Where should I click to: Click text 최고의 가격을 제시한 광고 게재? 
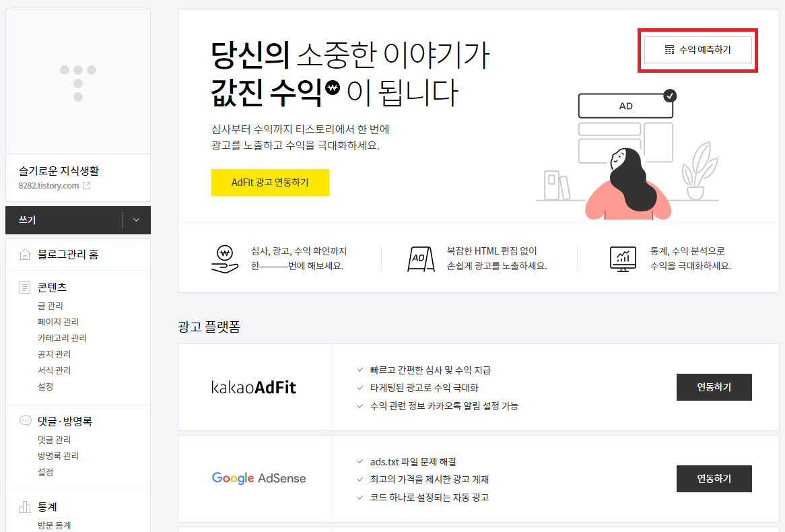tap(430, 479)
